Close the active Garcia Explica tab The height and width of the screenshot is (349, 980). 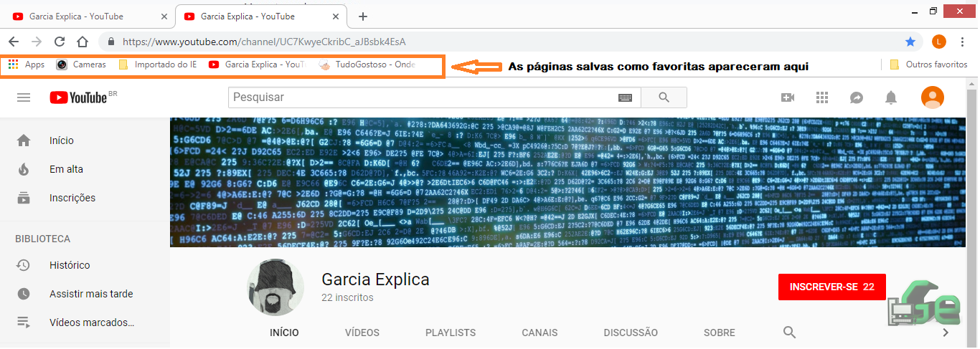tap(336, 16)
